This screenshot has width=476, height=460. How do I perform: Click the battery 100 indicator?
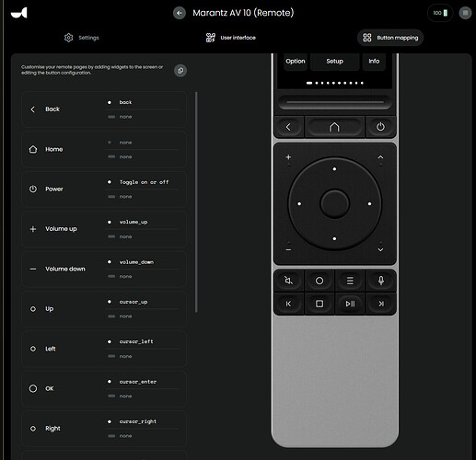click(440, 13)
